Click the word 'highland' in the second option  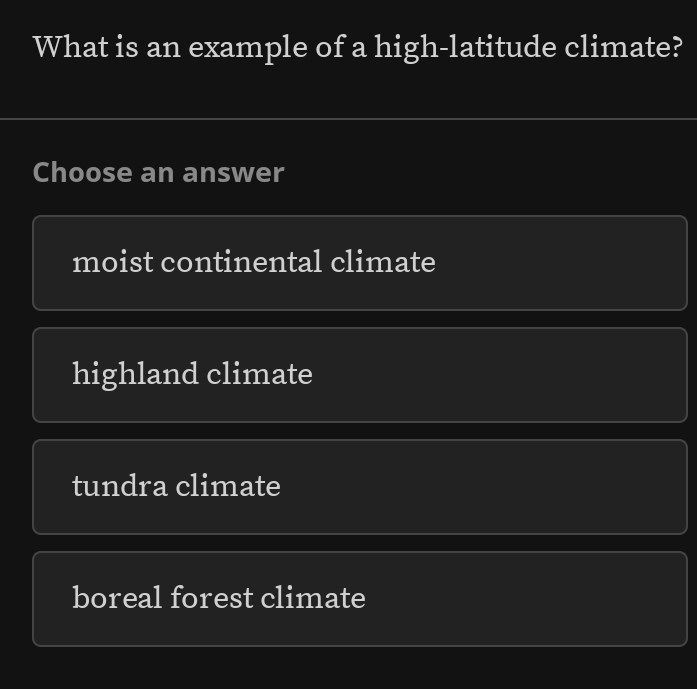135,375
